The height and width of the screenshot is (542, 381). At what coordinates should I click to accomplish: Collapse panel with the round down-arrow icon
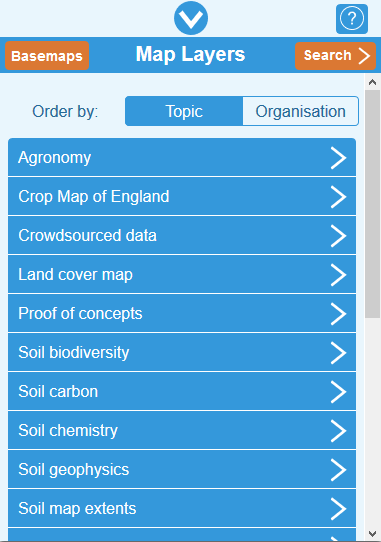(191, 18)
